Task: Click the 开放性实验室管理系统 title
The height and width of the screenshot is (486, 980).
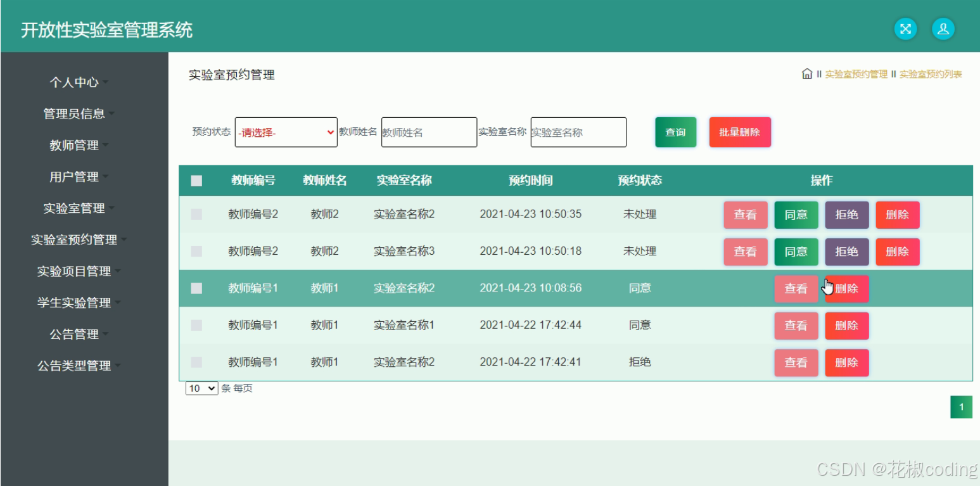Action: 107,30
